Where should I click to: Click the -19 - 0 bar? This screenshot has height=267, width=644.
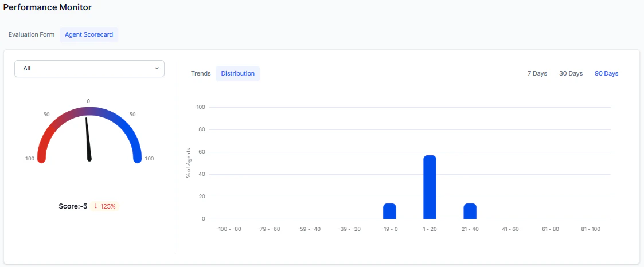click(x=390, y=211)
